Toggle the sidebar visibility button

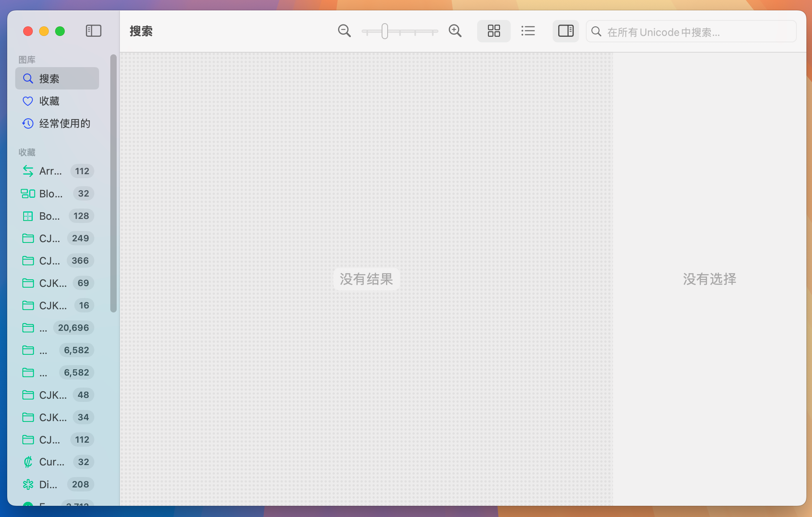coord(94,30)
